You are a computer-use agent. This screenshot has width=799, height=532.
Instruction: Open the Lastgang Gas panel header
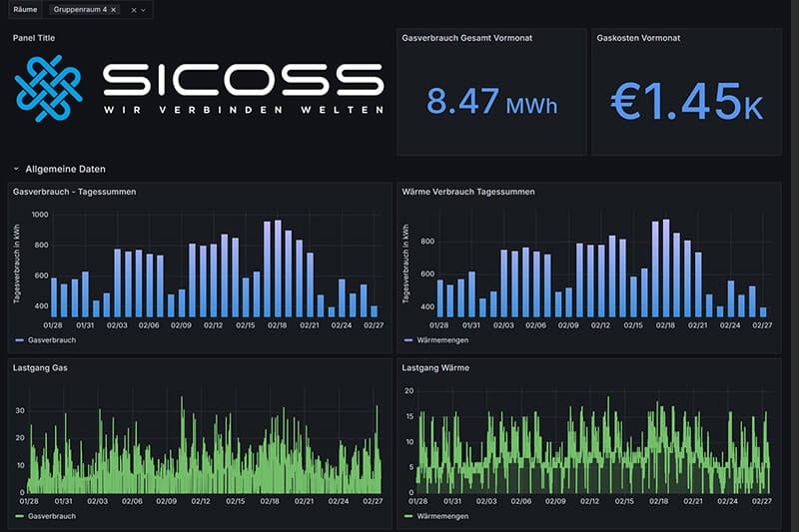point(41,367)
